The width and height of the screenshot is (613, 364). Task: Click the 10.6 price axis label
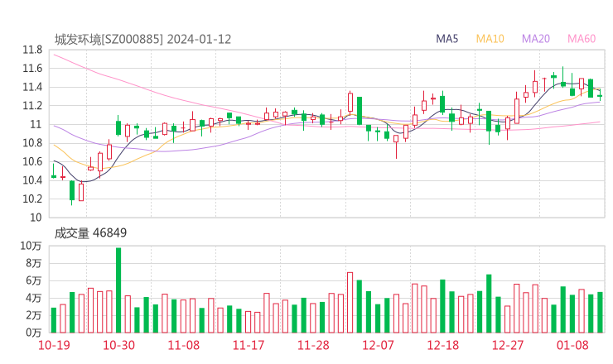click(x=32, y=161)
